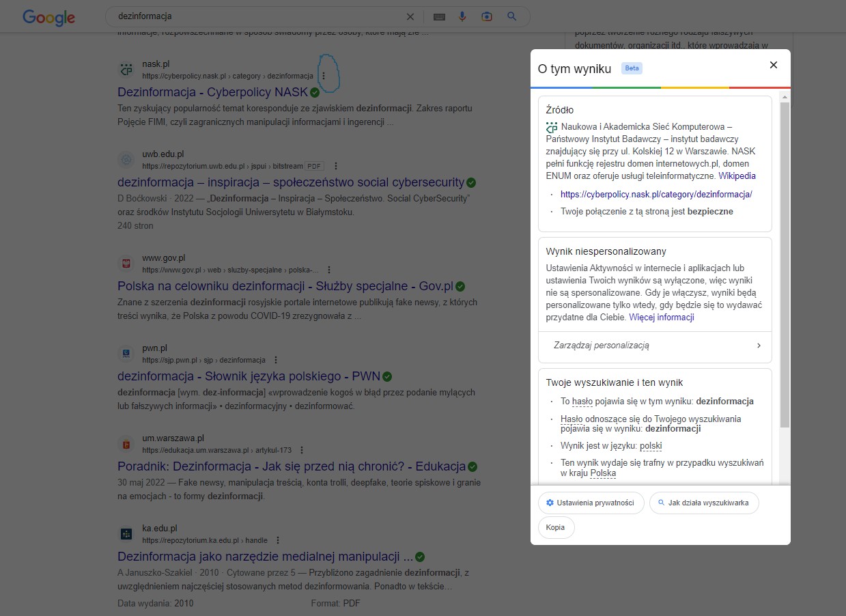Open 'Słownik języka polskiego - PWN' result
This screenshot has width=846, height=616.
(249, 376)
